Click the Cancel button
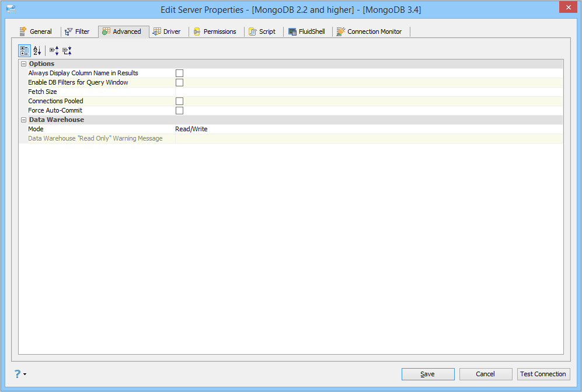This screenshot has width=582, height=392. tap(486, 374)
